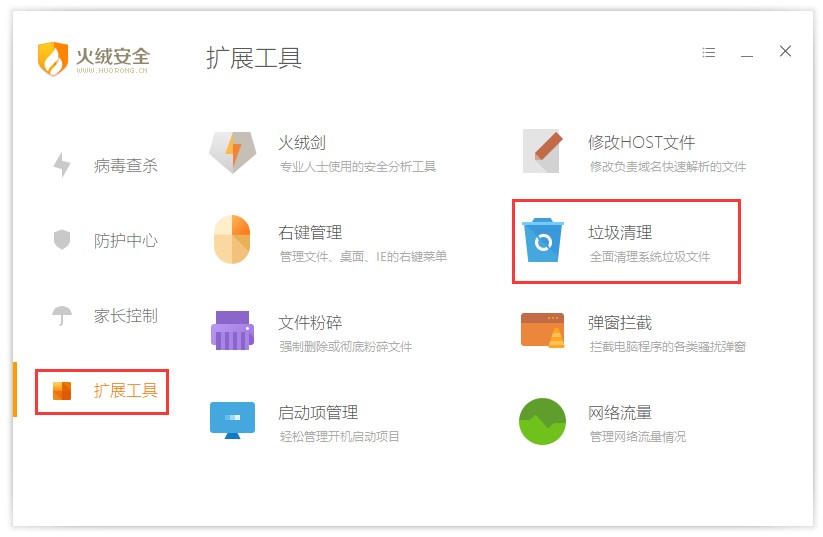Click the 网络流量 title text

click(x=620, y=412)
